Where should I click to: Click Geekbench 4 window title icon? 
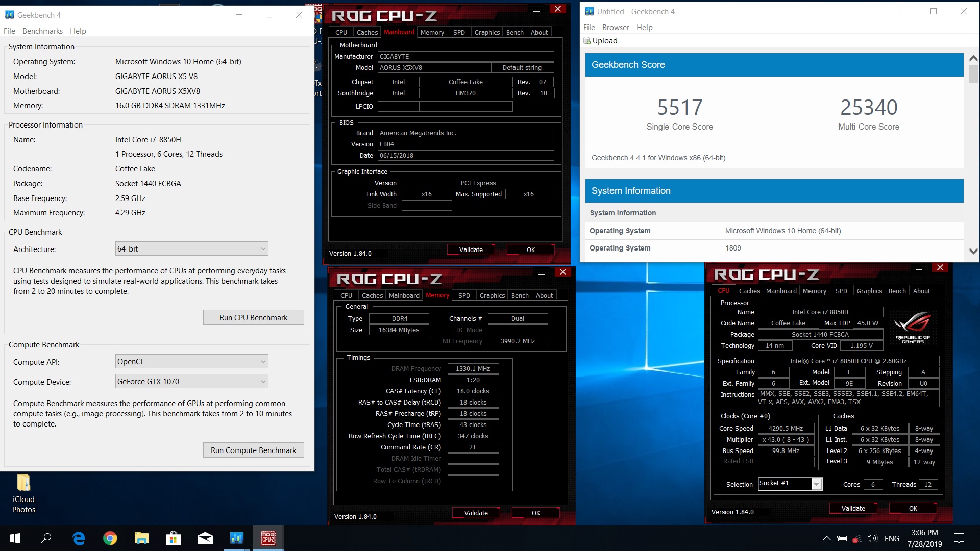click(10, 15)
